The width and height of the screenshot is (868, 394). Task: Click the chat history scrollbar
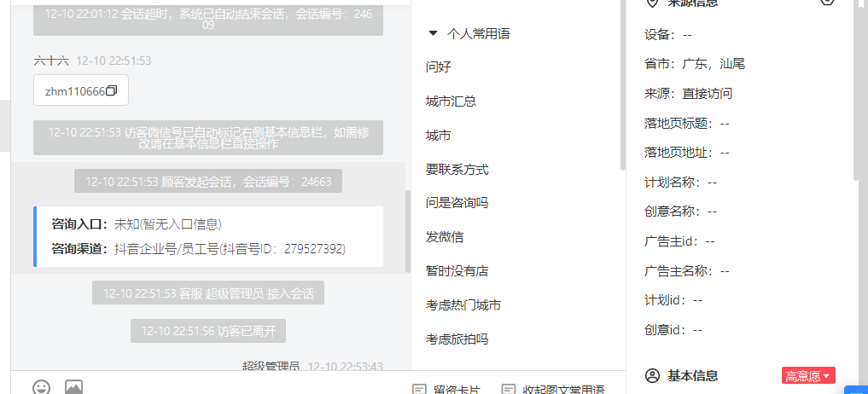pyautogui.click(x=408, y=231)
